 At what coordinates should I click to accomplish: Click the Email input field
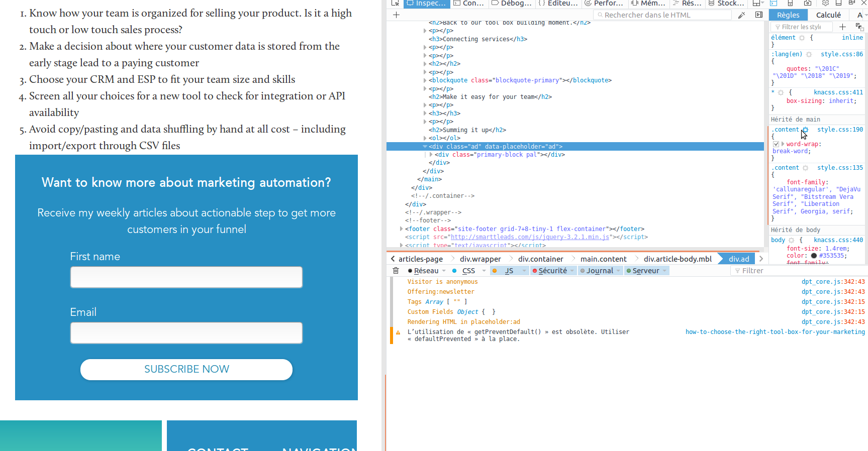[x=186, y=333]
